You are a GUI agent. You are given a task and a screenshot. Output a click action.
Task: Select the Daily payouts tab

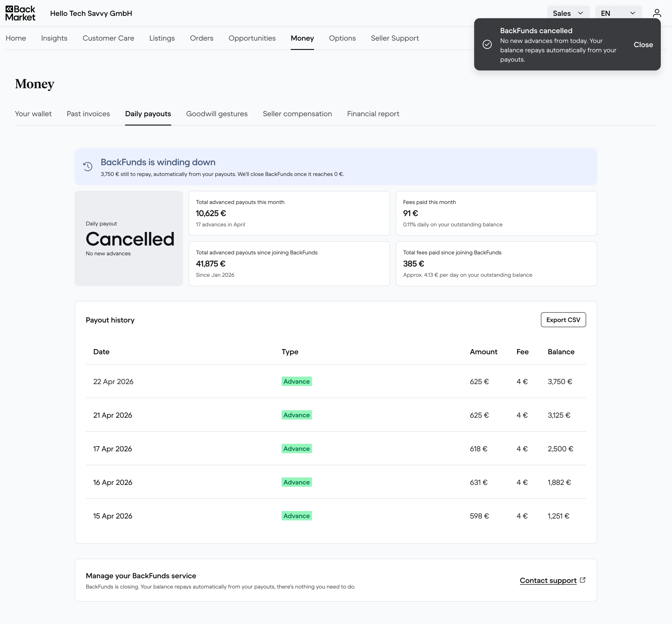(x=148, y=114)
